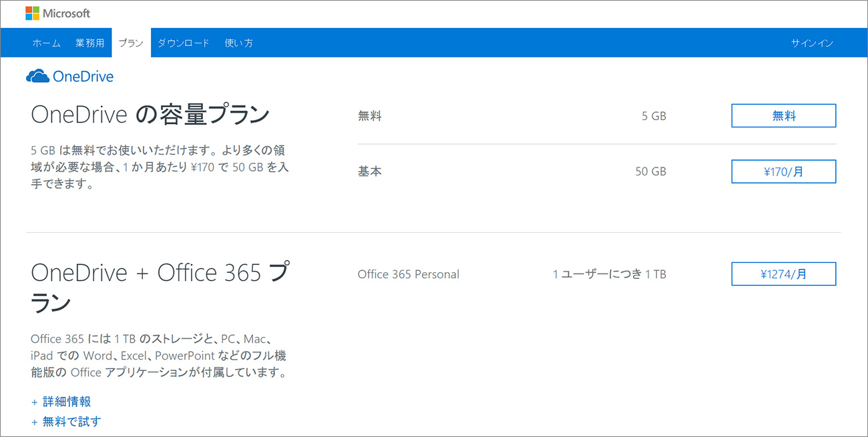Click the Office 365 Personal plan name
Screen dimensions: 868x437
tap(409, 274)
